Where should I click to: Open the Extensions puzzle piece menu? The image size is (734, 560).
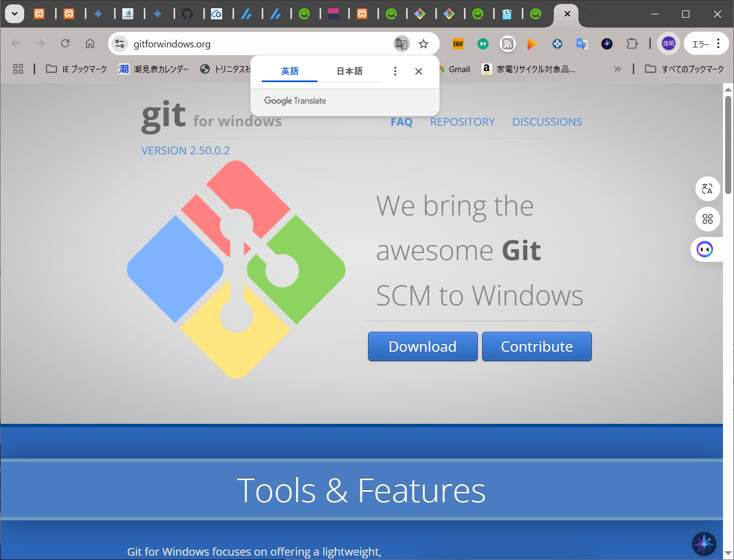(632, 44)
